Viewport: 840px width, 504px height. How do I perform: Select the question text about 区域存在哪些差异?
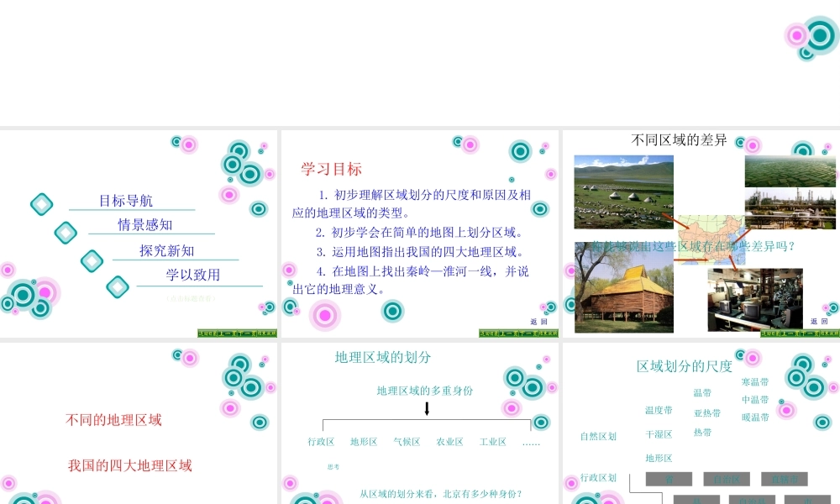tap(693, 246)
